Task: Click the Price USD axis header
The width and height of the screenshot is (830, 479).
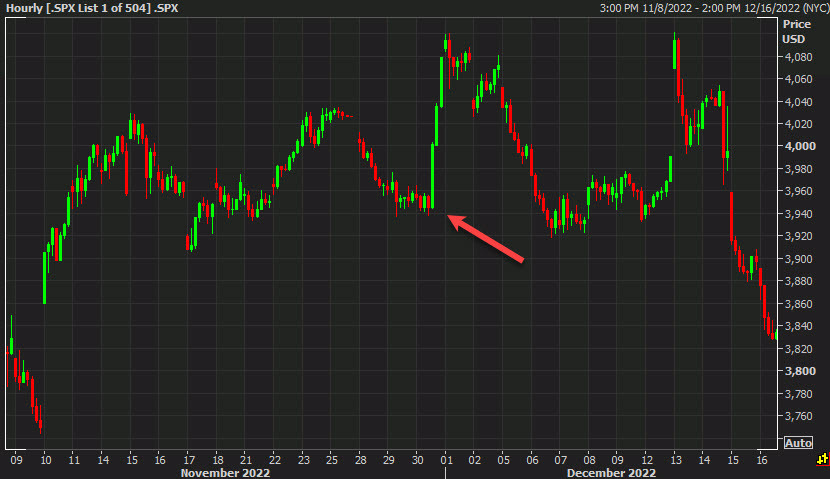Action: (x=796, y=30)
